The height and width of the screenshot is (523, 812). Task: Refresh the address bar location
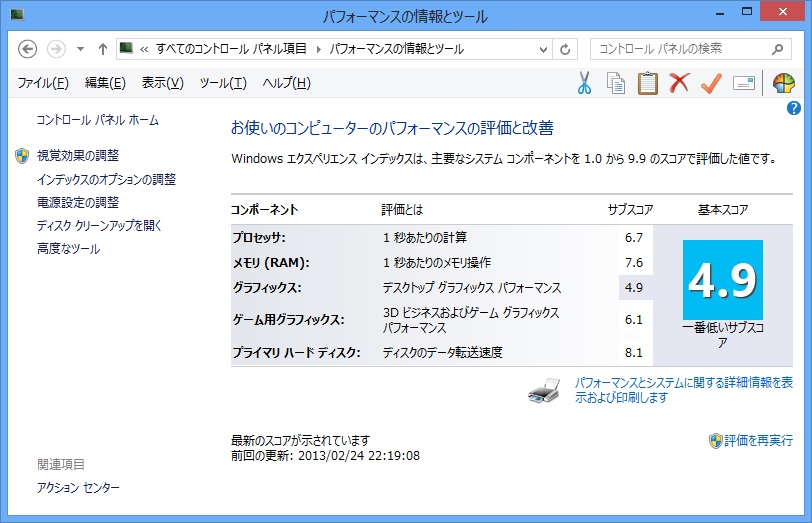coord(565,49)
